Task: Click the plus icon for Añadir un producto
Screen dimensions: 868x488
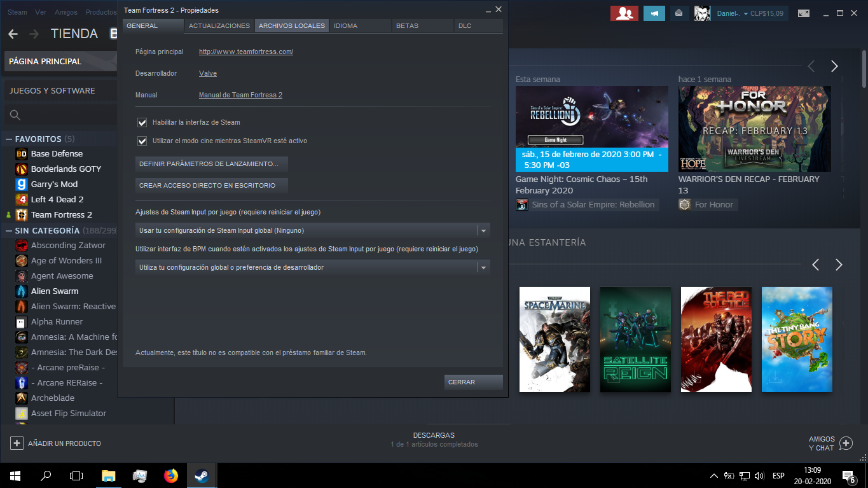Action: click(17, 443)
